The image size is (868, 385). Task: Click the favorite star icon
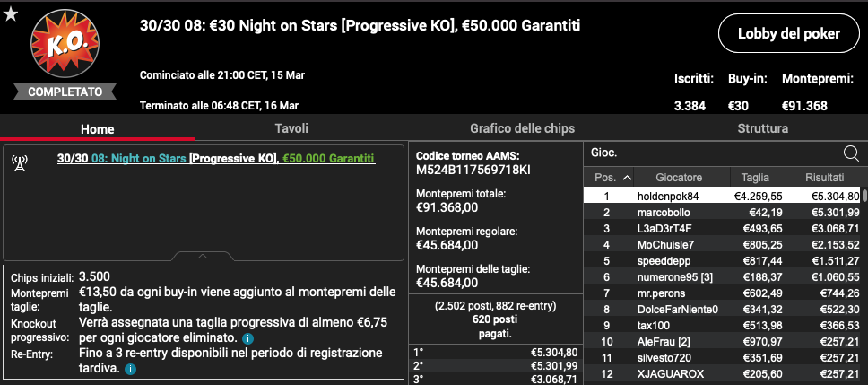11,15
